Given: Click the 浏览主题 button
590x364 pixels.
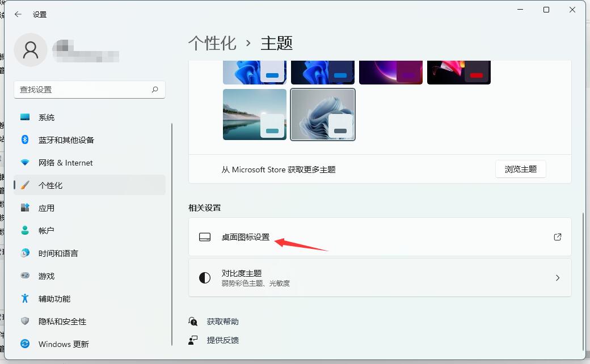Looking at the screenshot, I should 520,169.
